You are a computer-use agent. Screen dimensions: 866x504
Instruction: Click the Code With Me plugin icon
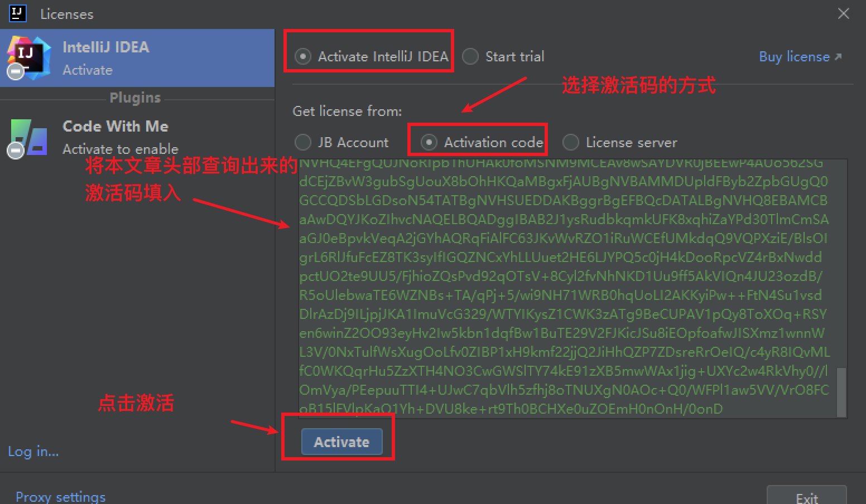28,138
